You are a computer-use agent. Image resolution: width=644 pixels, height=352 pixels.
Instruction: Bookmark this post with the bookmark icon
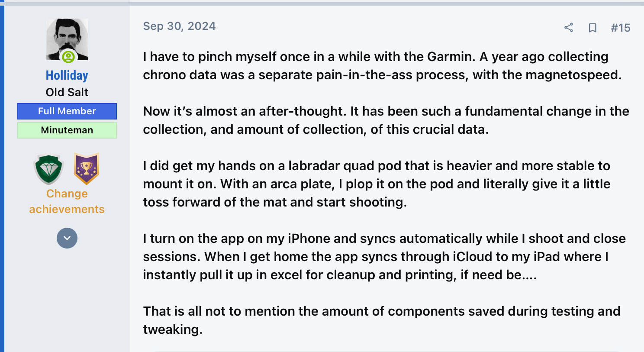click(x=592, y=28)
